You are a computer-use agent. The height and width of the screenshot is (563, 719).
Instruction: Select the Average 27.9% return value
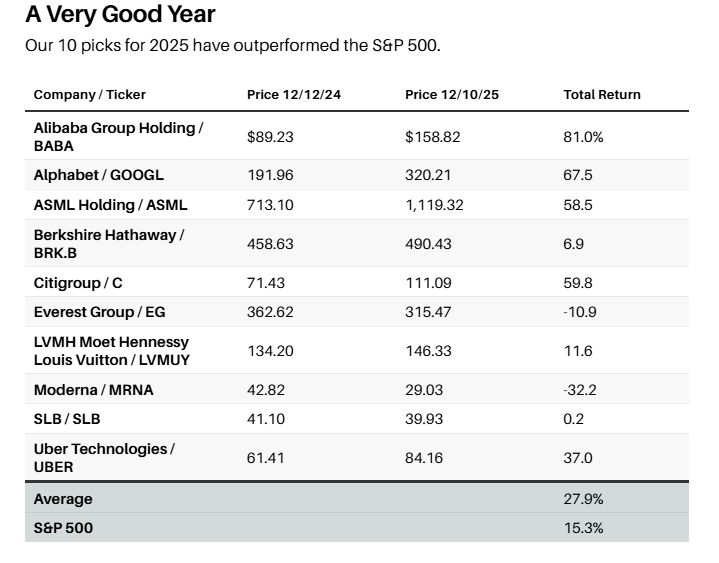click(583, 498)
